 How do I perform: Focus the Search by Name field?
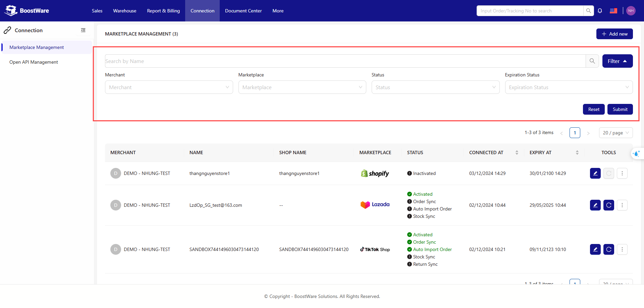[345, 61]
